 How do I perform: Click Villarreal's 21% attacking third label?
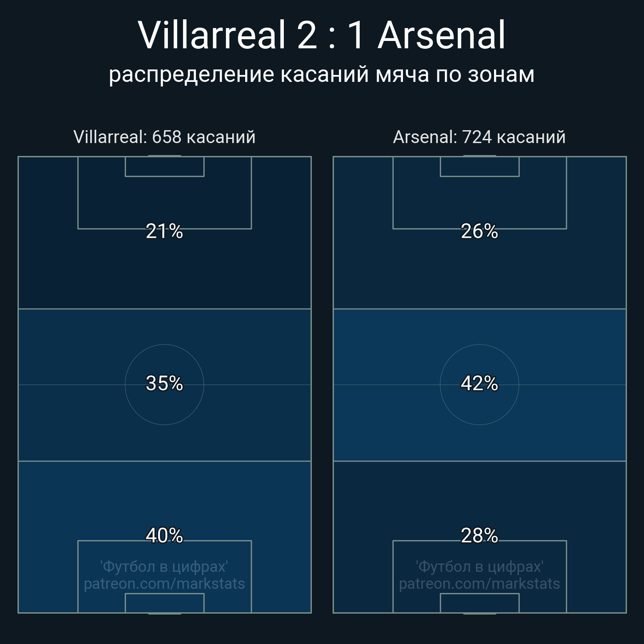[164, 231]
